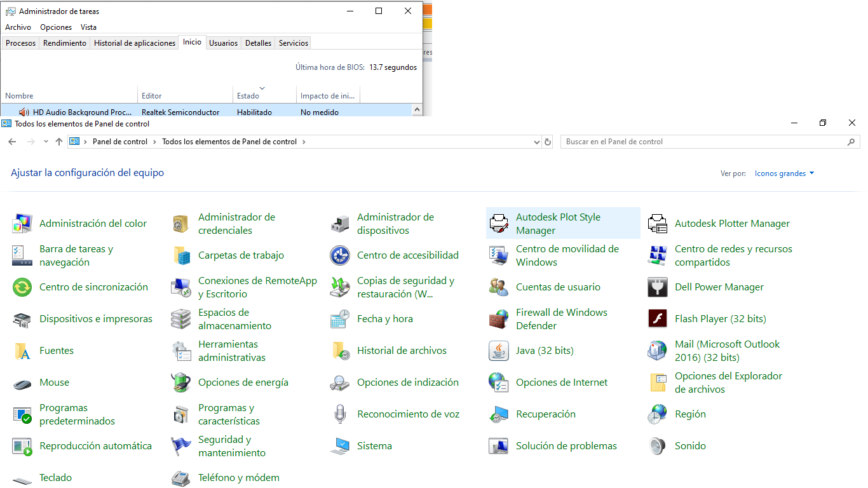The image size is (868, 488).
Task: Open Centro de accesibilidad icon
Action: pyautogui.click(x=340, y=255)
